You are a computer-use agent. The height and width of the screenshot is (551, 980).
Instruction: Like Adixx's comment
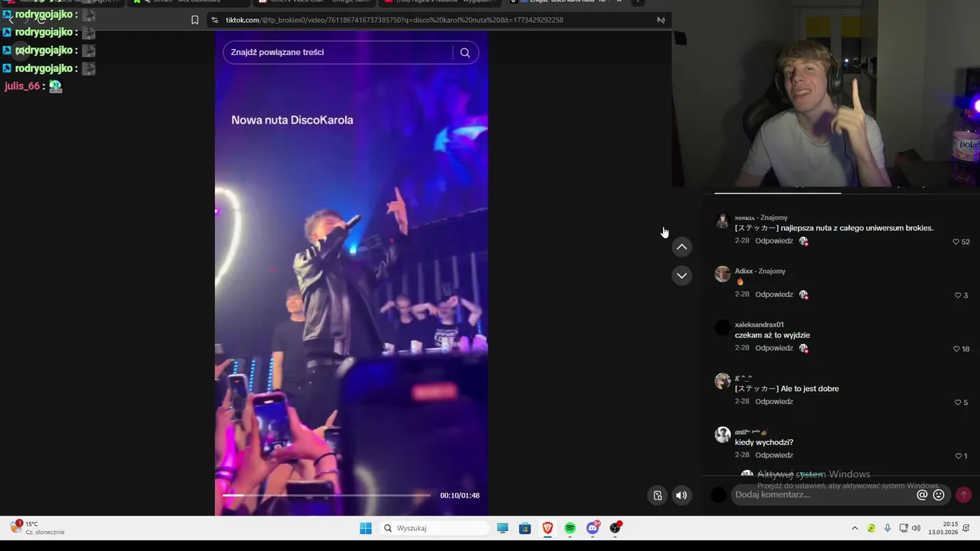[x=958, y=295]
